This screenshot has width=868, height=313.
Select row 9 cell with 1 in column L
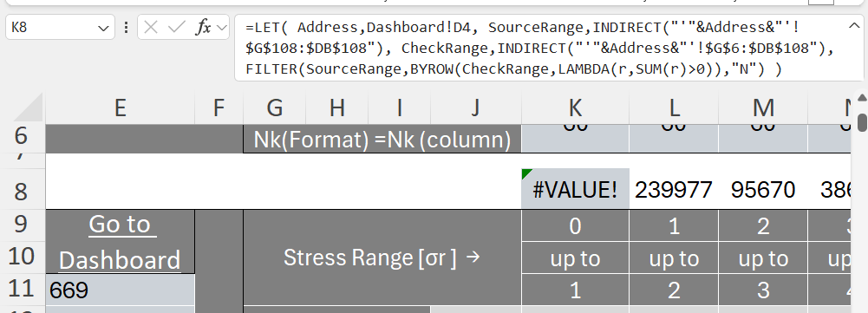pyautogui.click(x=674, y=225)
